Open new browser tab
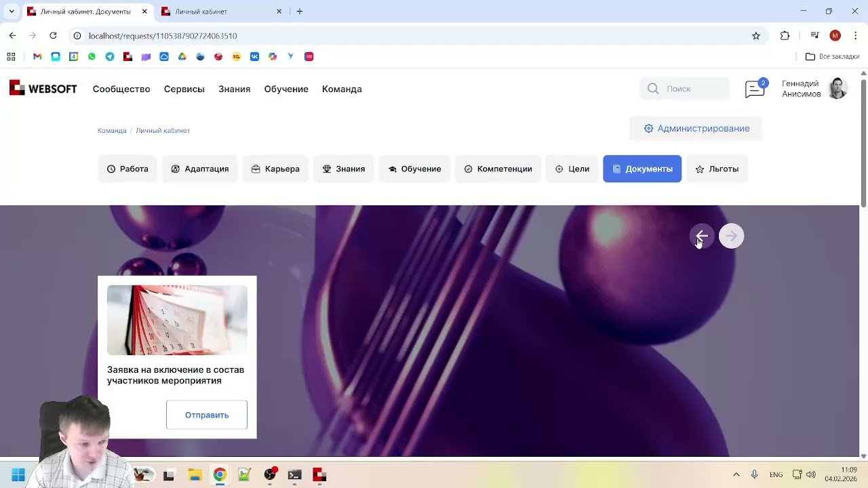 click(x=300, y=12)
